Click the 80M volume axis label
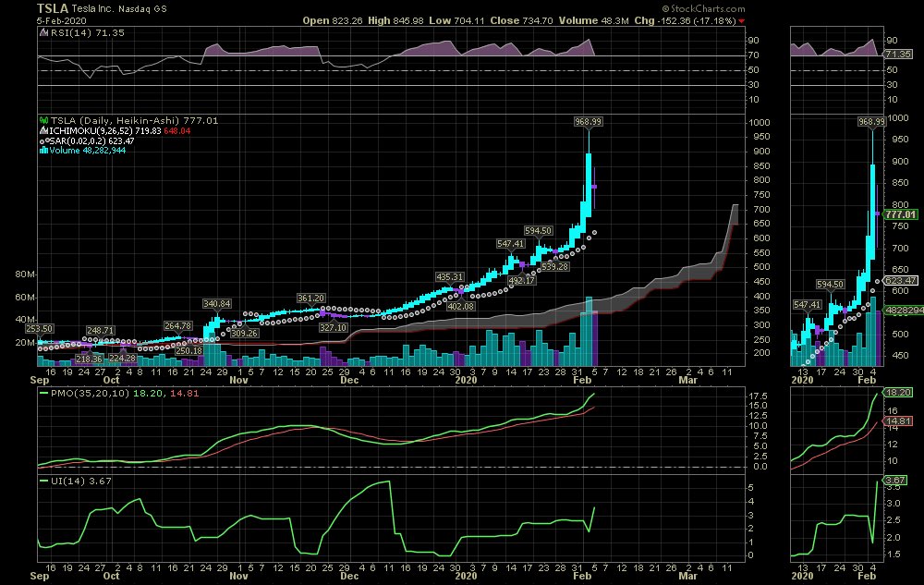Screen dimensions: 924x585 [25, 274]
